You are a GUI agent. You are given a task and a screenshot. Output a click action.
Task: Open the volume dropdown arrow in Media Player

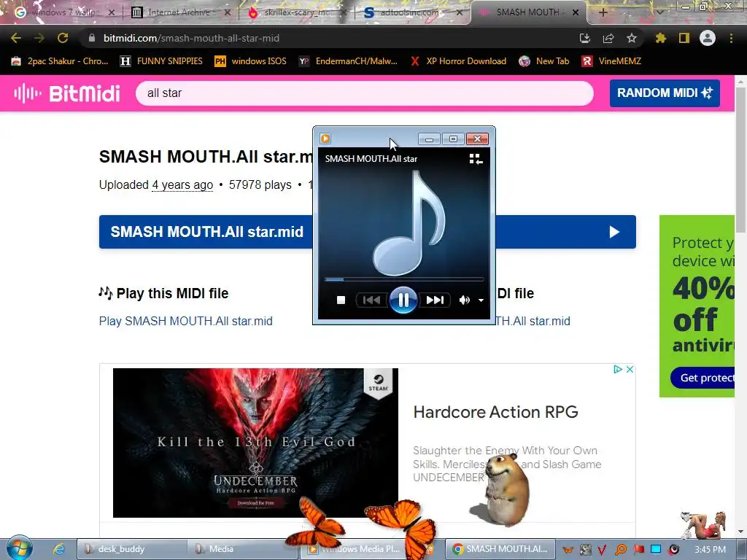point(481,300)
